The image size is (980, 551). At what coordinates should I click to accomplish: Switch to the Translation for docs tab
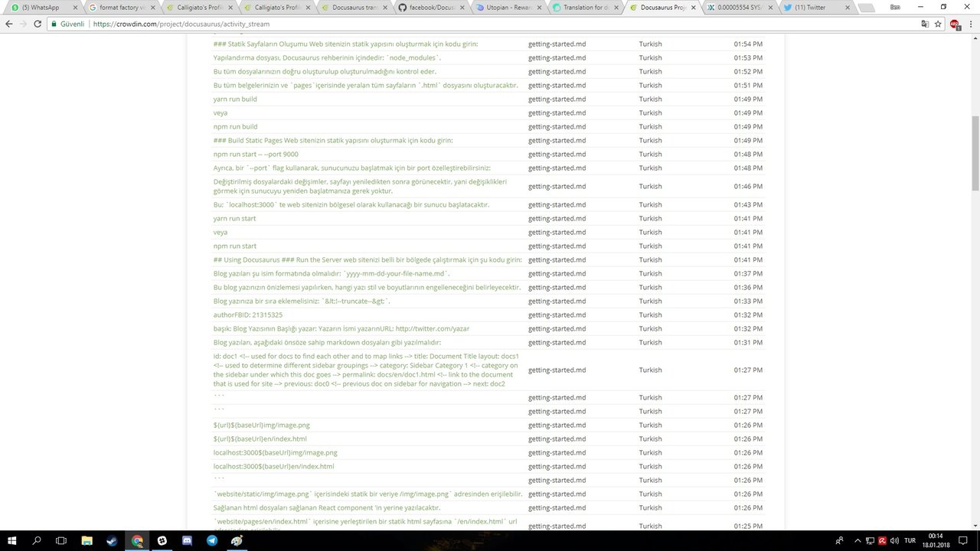point(585,8)
